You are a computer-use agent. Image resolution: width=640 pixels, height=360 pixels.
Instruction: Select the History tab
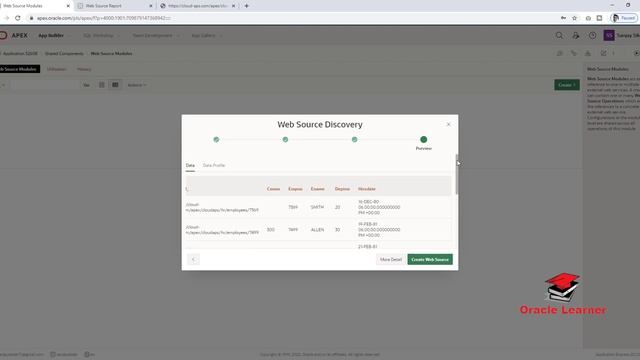[x=84, y=69]
